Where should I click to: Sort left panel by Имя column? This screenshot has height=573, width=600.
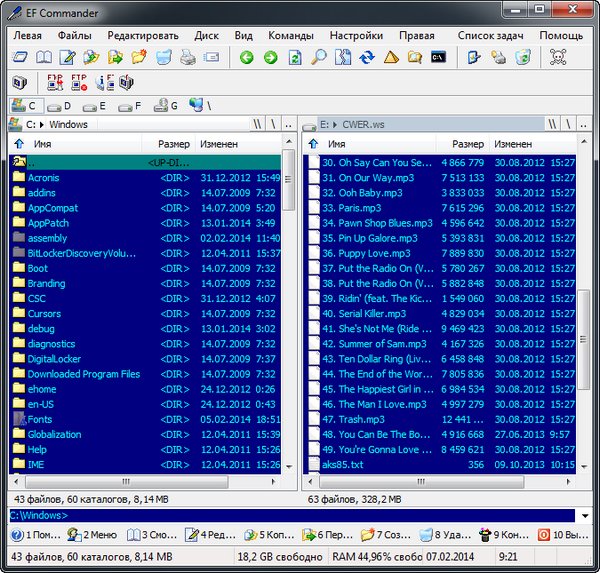pos(43,144)
